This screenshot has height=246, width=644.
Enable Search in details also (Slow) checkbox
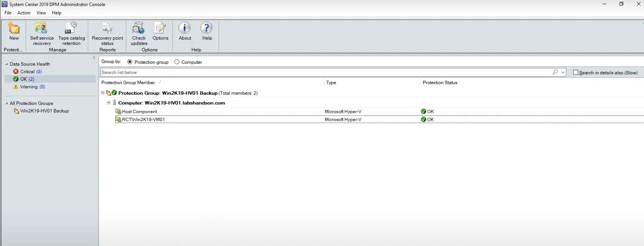point(575,72)
